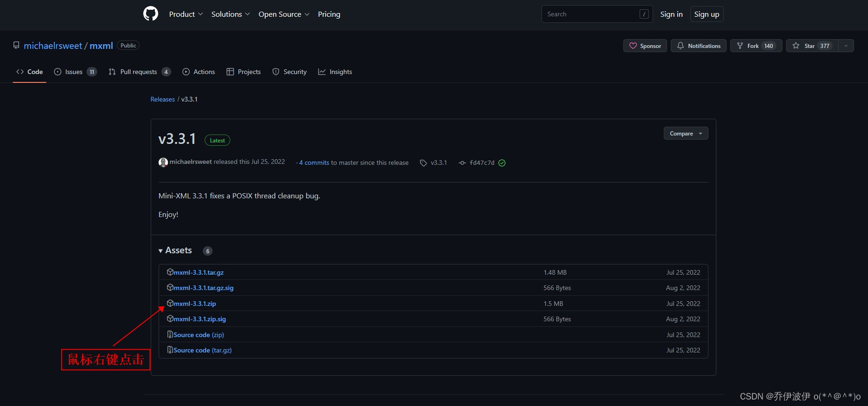The width and height of the screenshot is (868, 406).
Task: Open the v3.3.1 tag link in the release header
Action: pyautogui.click(x=439, y=162)
